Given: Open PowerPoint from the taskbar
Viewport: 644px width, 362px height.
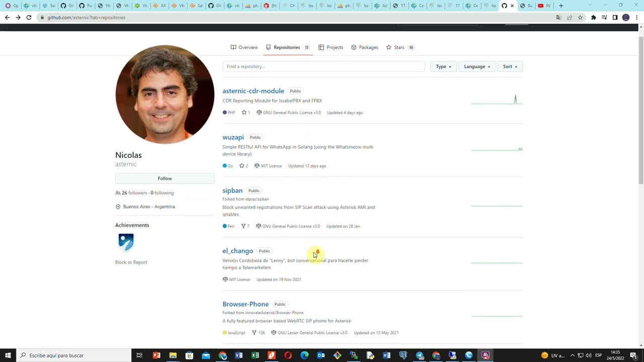Looking at the screenshot, I should click(156, 355).
